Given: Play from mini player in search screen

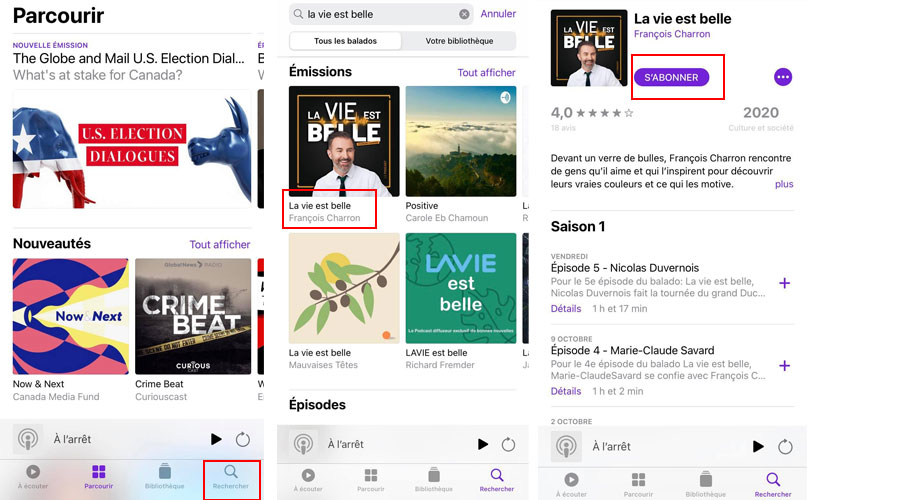Looking at the screenshot, I should click(x=483, y=444).
